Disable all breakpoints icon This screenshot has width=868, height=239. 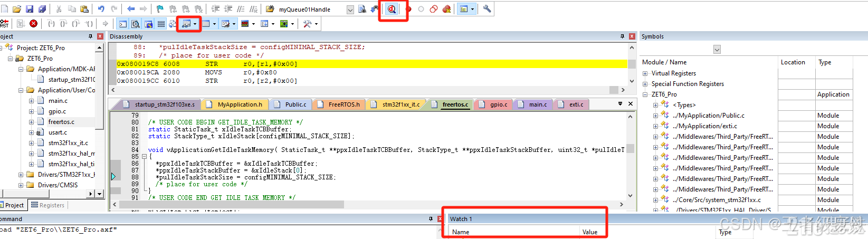pyautogui.click(x=433, y=9)
